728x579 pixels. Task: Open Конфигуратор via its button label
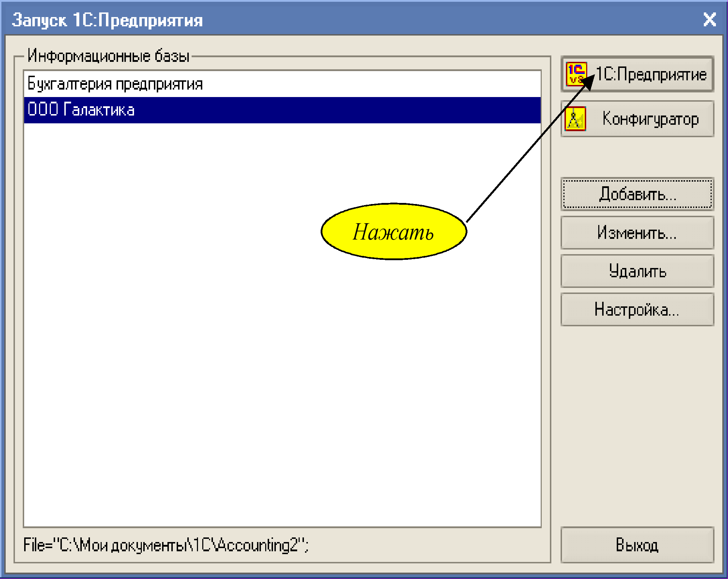651,119
